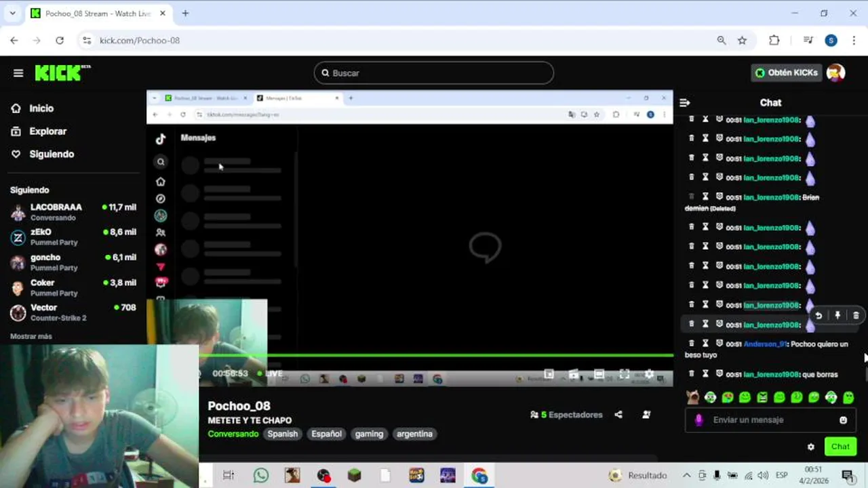Insert the cat emote from emote row
Screen dimensions: 868x488
[x=692, y=397]
